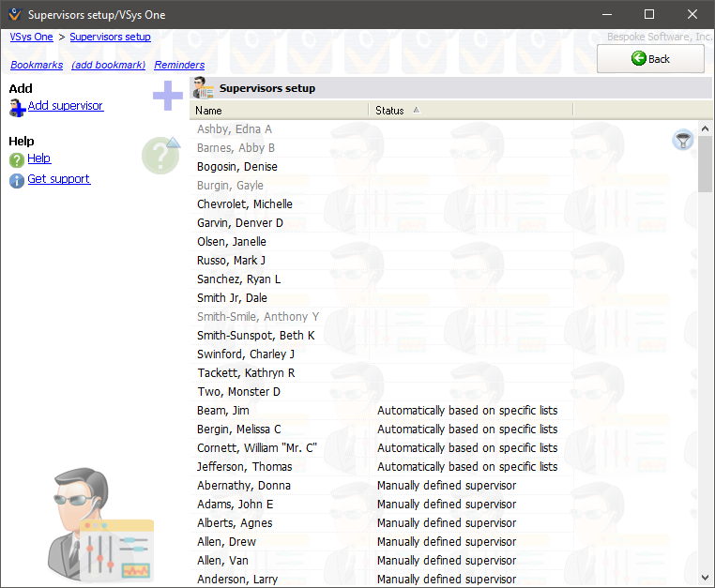Click the green Help question mark icon
Image resolution: width=715 pixels, height=588 pixels.
tap(17, 159)
